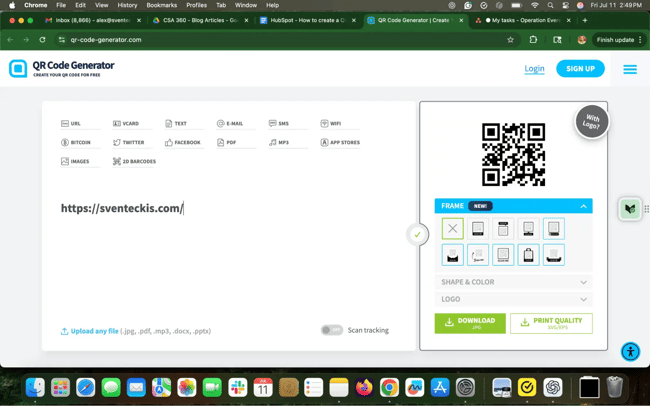Switch to CSA 360 Blog Articles tab
650x406 pixels.
point(201,20)
